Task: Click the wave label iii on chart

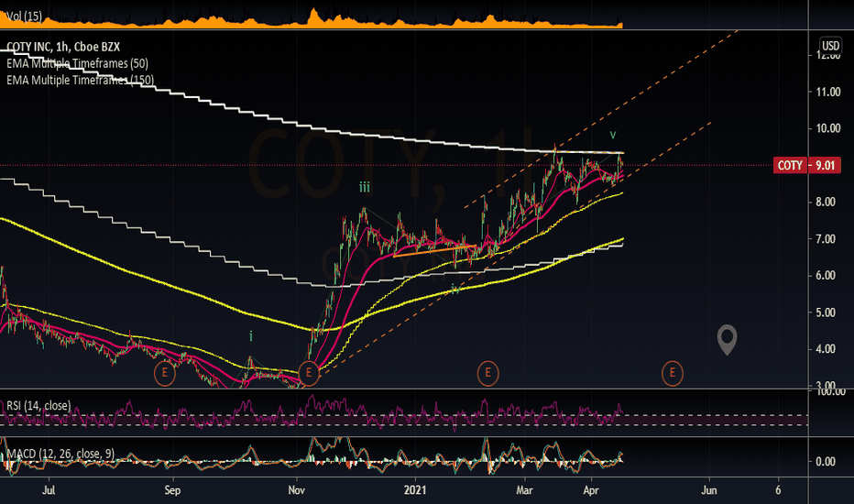Action: coord(365,188)
